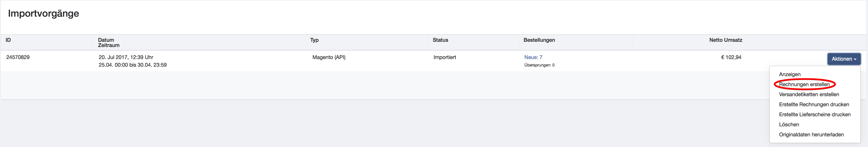Click the € 102,94 revenue value
The image size is (868, 147).
pyautogui.click(x=731, y=57)
